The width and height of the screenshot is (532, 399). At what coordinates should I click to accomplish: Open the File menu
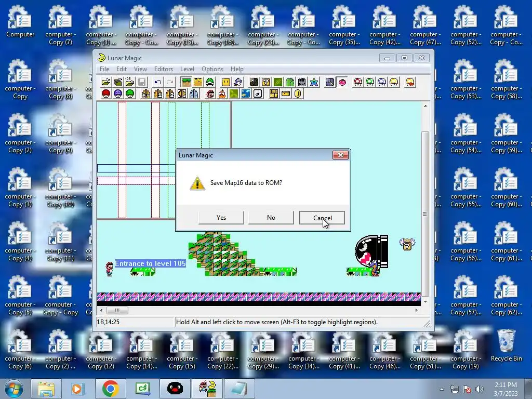click(x=104, y=69)
